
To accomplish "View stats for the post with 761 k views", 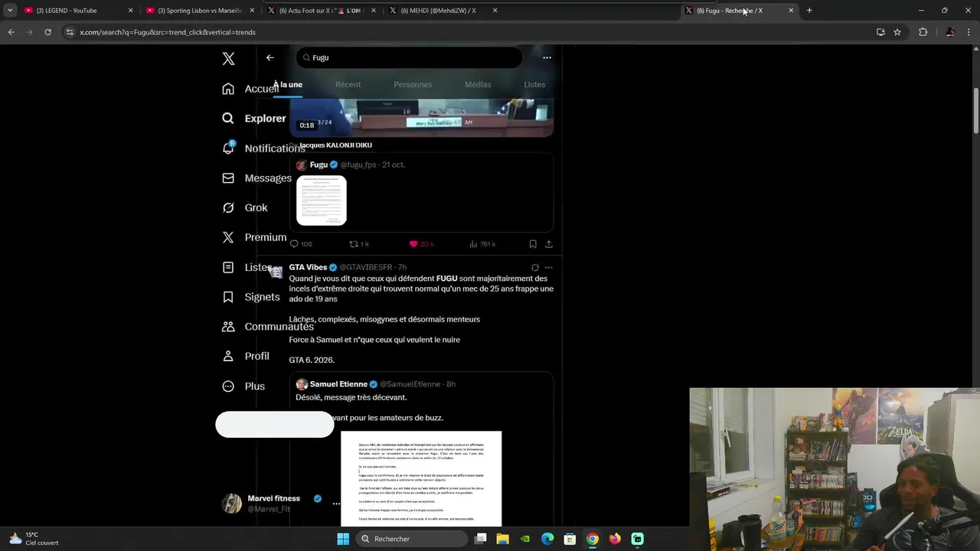I will point(482,244).
